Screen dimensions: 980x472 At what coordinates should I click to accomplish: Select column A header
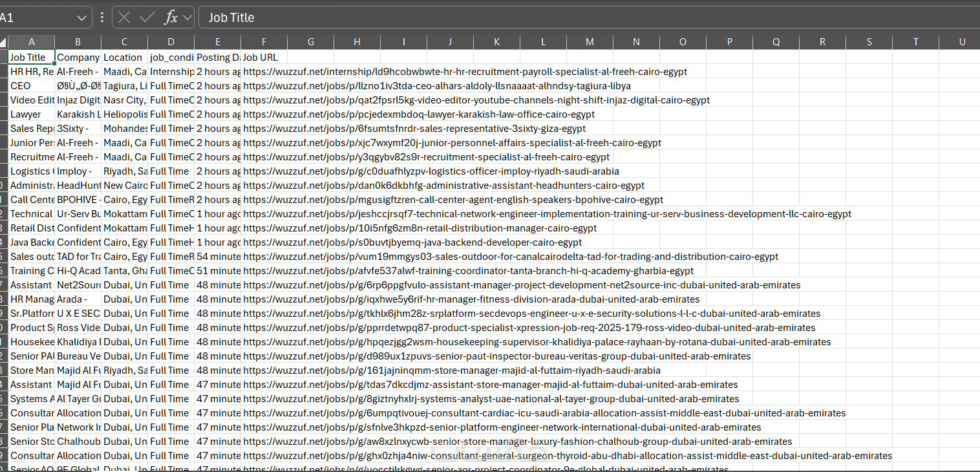click(x=32, y=42)
